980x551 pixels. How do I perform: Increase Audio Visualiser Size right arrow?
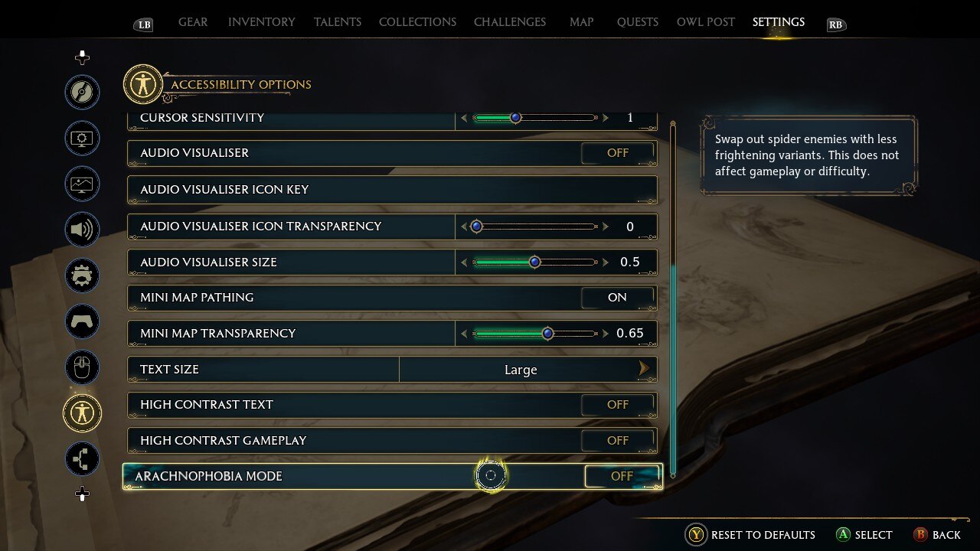point(606,262)
